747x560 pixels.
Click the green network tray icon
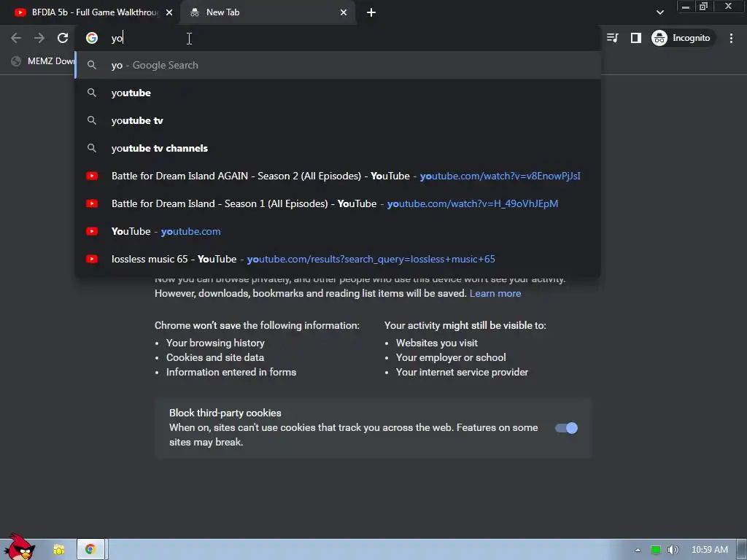(x=656, y=550)
